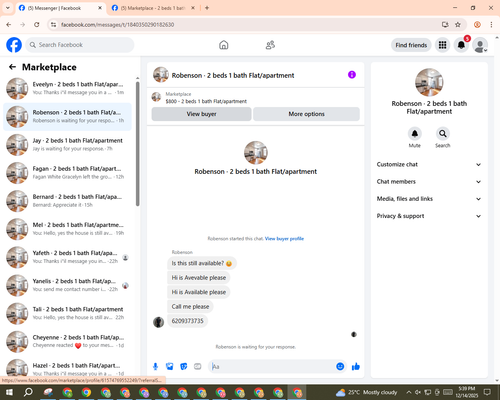Click the 'Is this still available?' message
Screen dimensions: 500x400
[x=202, y=263]
